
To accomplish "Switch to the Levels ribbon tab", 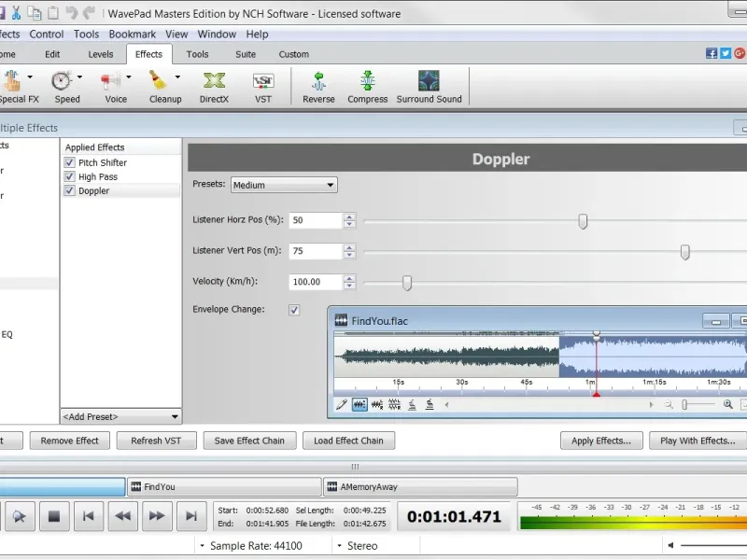I will pos(101,54).
